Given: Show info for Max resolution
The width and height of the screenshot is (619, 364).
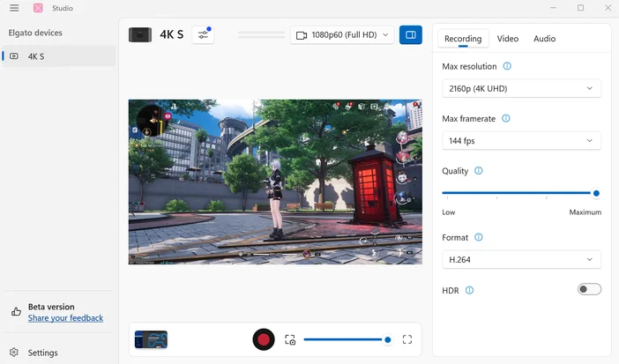Looking at the screenshot, I should point(507,66).
